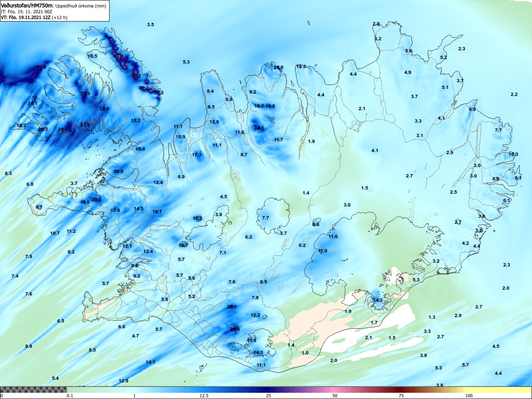The image size is (532, 399).
Task: Click the 17.6 precipitation label
Action: [x=115, y=210]
